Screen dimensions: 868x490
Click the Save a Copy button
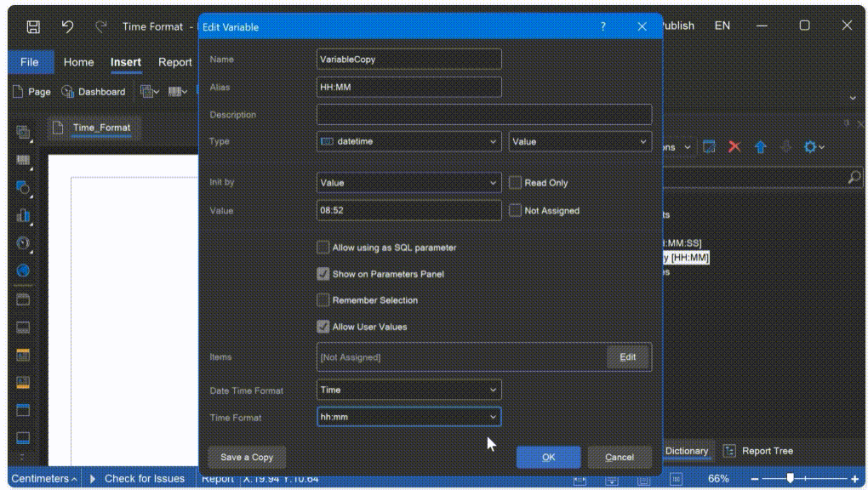(247, 457)
